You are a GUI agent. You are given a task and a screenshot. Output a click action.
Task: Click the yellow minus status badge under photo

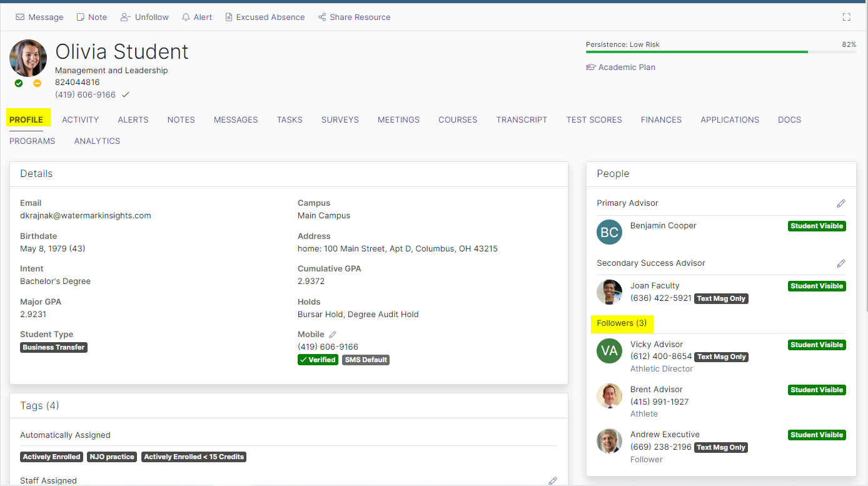(38, 83)
